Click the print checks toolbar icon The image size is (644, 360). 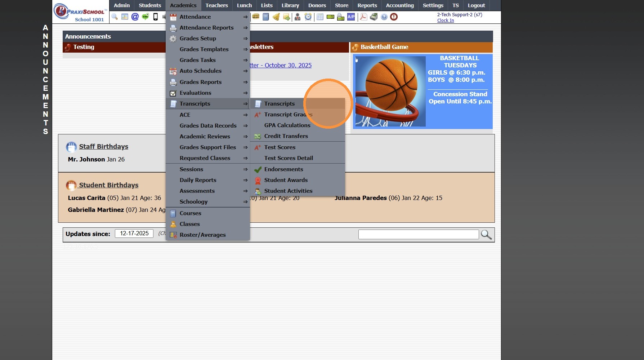pyautogui.click(x=341, y=17)
